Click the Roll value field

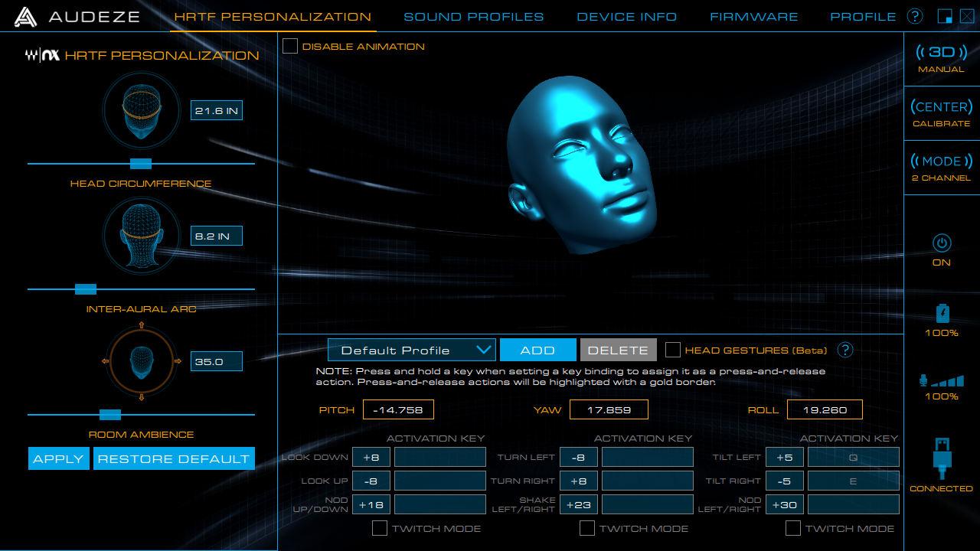tap(825, 409)
